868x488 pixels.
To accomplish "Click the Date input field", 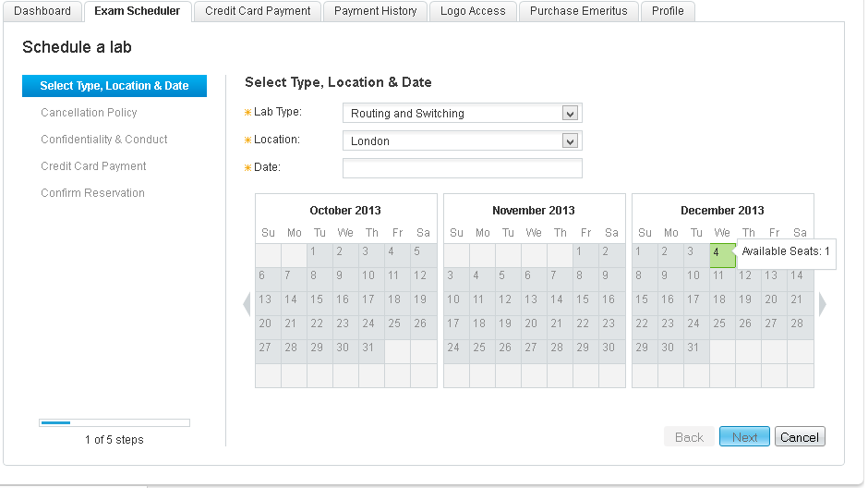I will coord(462,168).
